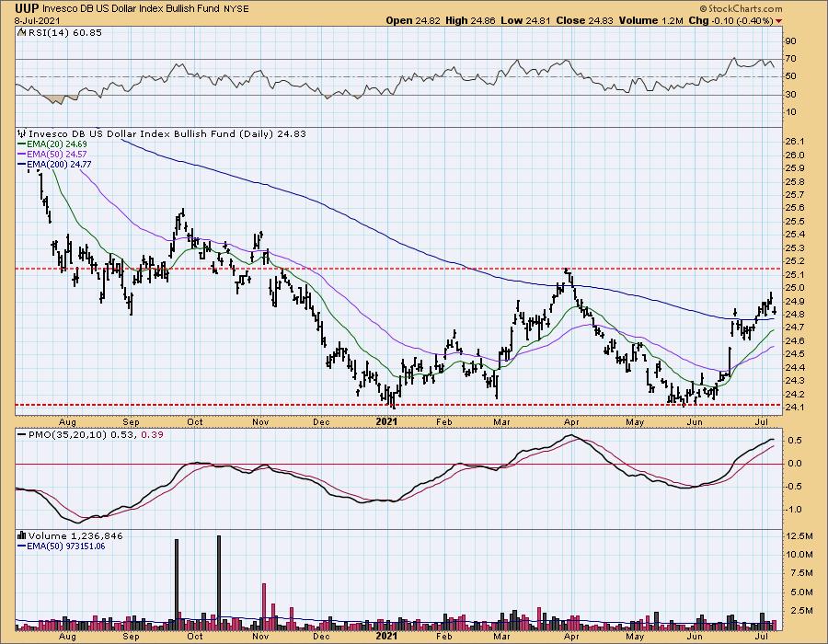Click the RSI(14) 60.85 indicator label
828x644 pixels.
63,33
